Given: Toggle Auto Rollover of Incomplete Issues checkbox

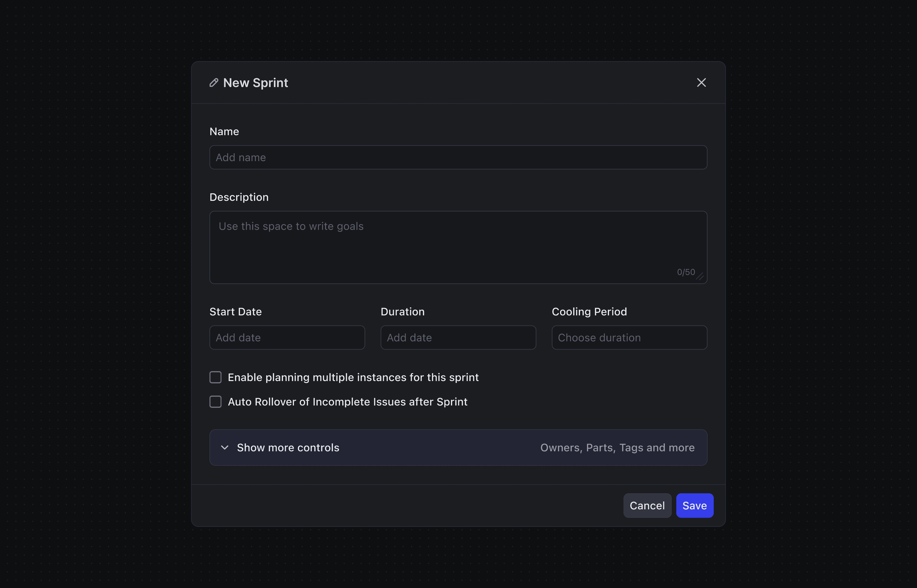Looking at the screenshot, I should [215, 402].
